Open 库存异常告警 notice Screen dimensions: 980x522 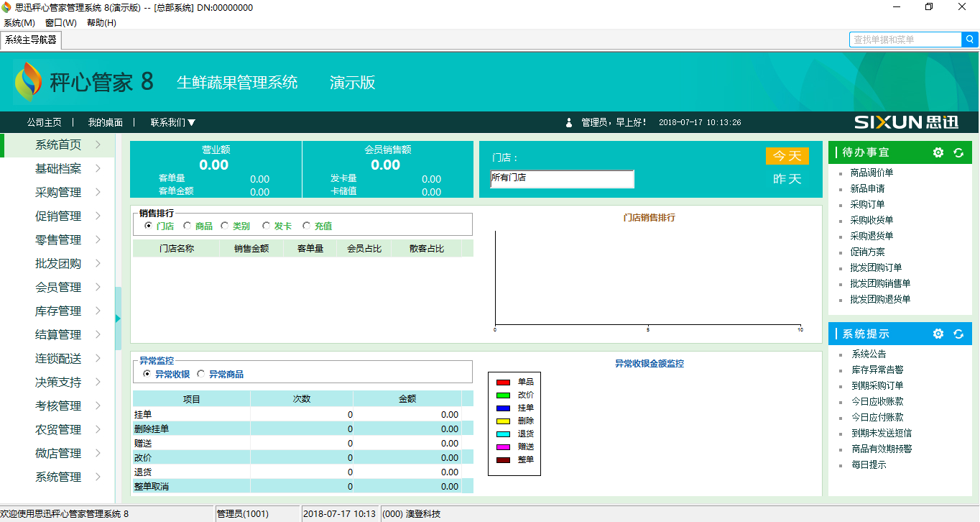[877, 370]
